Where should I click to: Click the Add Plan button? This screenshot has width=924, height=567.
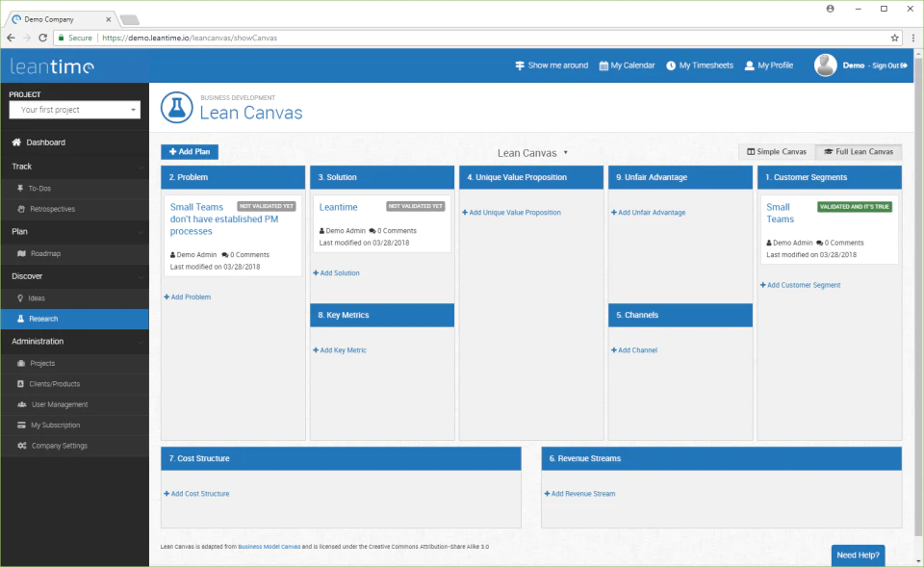pos(190,151)
